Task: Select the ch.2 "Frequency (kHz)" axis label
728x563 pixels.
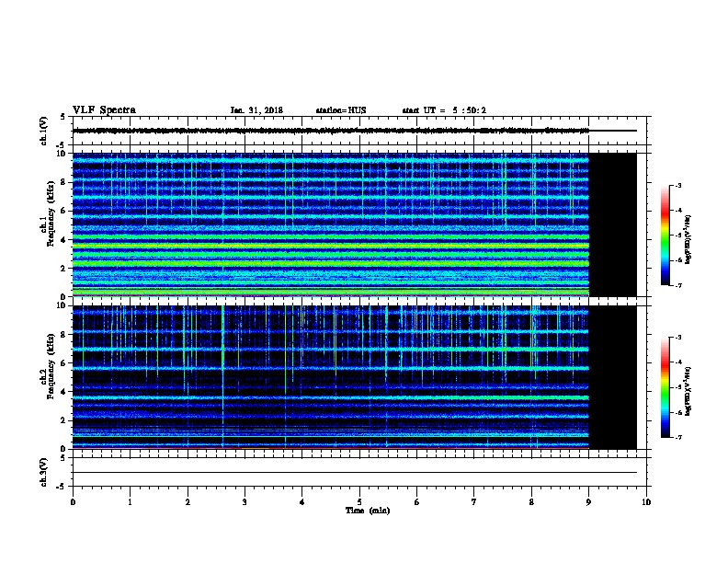Action: tap(51, 366)
